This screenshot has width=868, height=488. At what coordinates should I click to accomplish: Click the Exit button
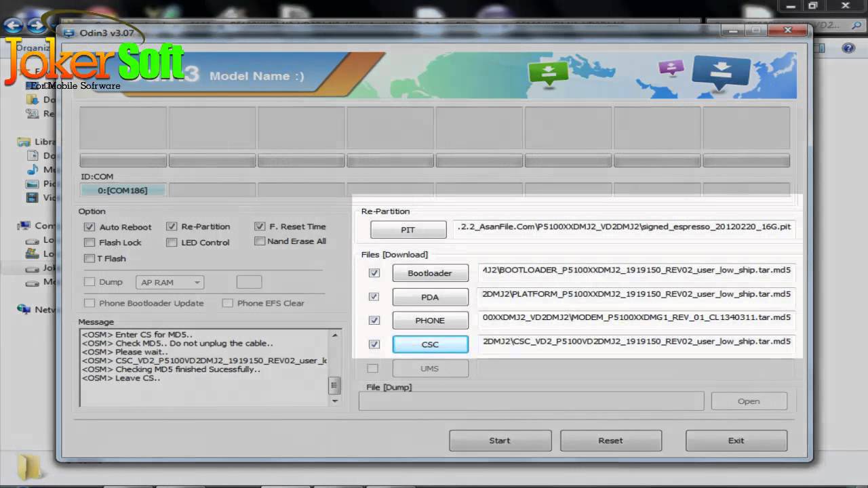tap(736, 441)
